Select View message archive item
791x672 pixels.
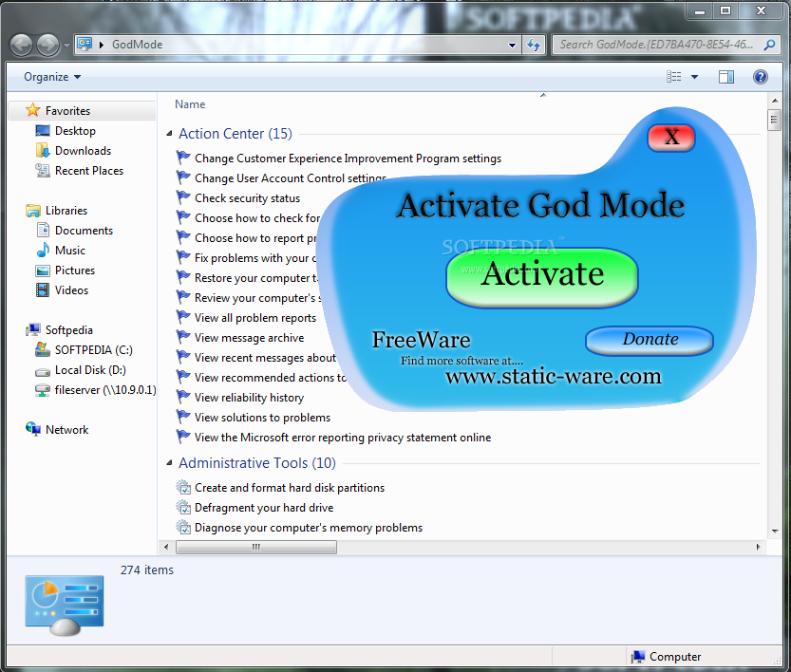pyautogui.click(x=249, y=338)
